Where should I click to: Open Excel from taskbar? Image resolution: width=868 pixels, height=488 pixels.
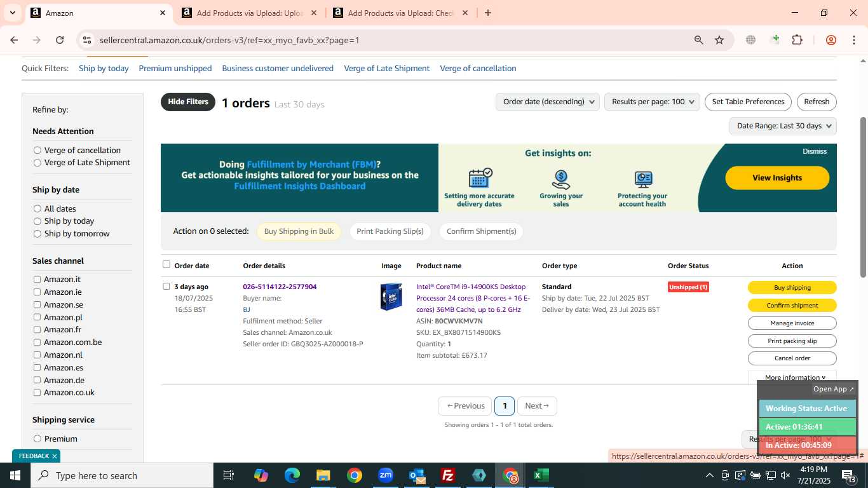(541, 475)
